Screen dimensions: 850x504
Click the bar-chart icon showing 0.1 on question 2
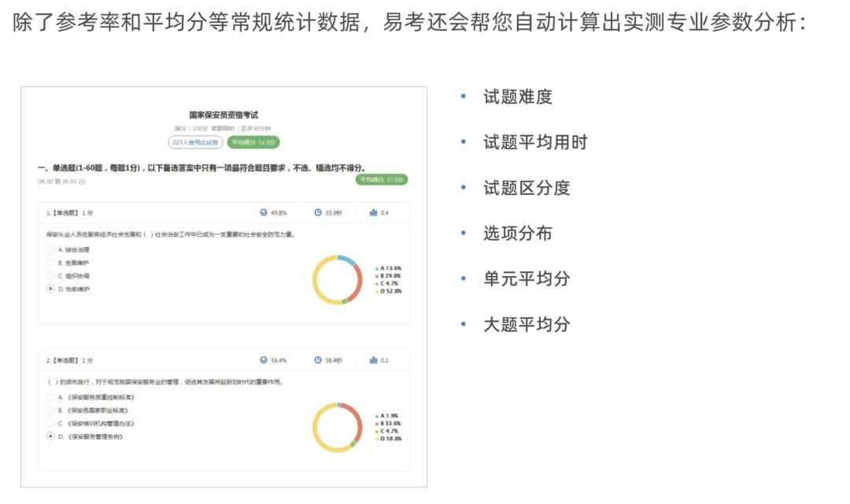click(x=373, y=360)
